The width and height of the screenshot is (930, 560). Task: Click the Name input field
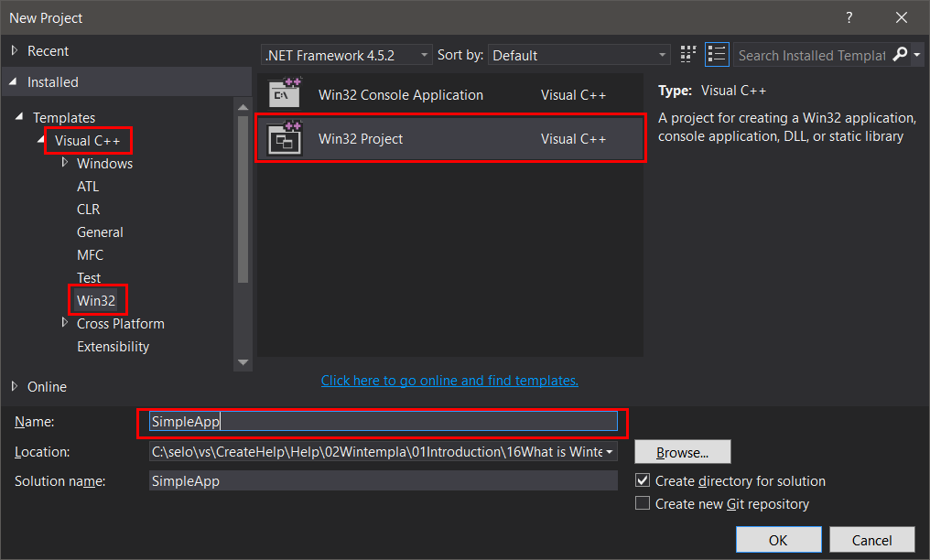tap(384, 421)
